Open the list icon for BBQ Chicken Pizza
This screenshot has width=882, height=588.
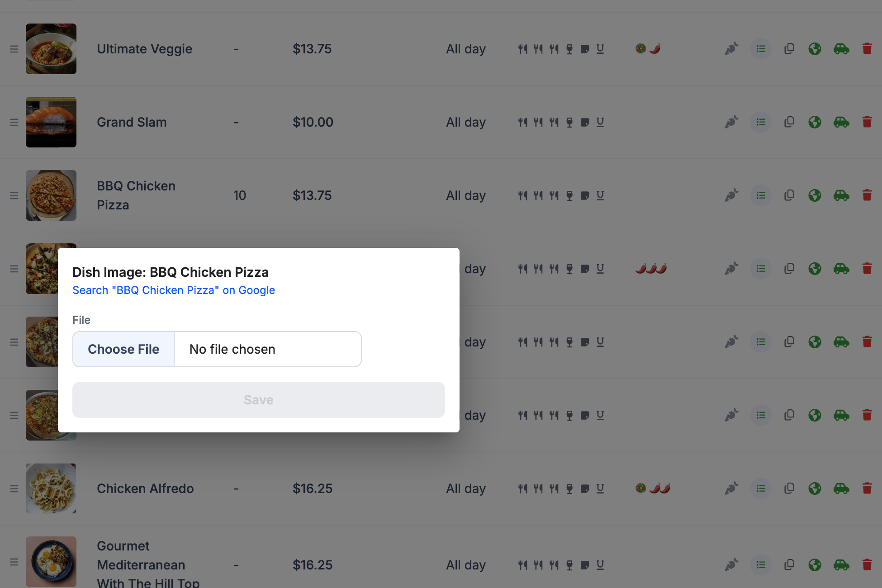[761, 195]
